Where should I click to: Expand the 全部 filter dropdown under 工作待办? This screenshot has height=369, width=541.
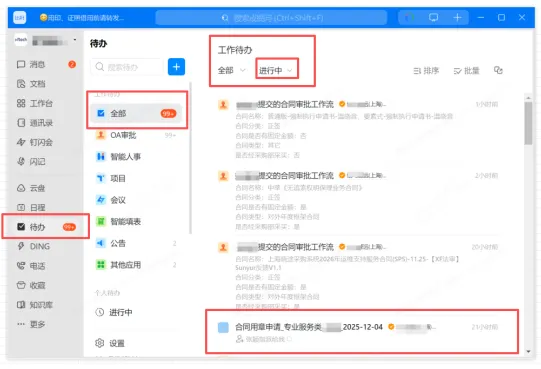[232, 70]
